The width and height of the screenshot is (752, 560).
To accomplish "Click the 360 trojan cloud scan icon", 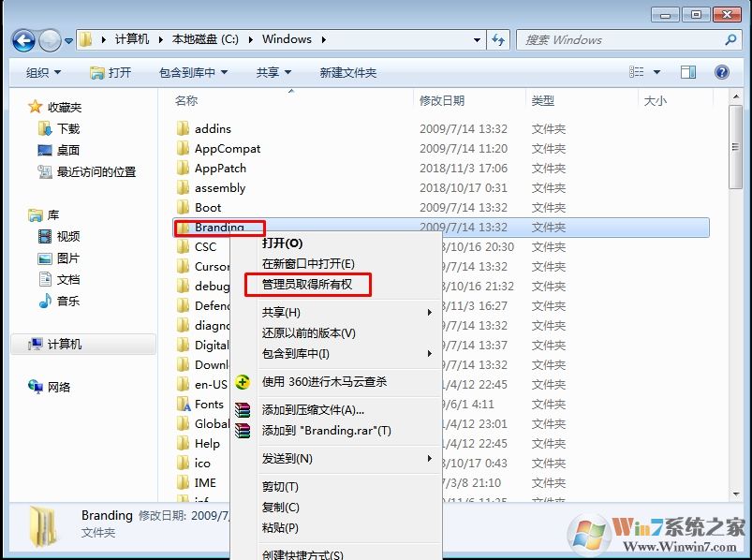I will pyautogui.click(x=243, y=382).
